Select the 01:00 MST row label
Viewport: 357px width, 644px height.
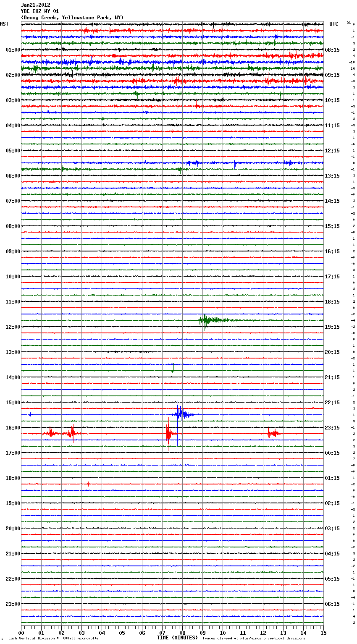tap(13, 50)
